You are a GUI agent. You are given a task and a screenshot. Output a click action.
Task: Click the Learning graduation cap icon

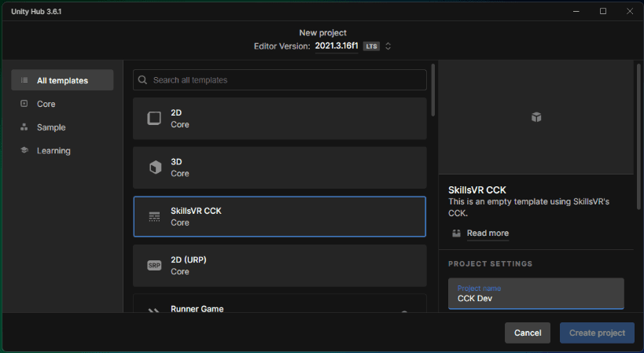tap(24, 150)
